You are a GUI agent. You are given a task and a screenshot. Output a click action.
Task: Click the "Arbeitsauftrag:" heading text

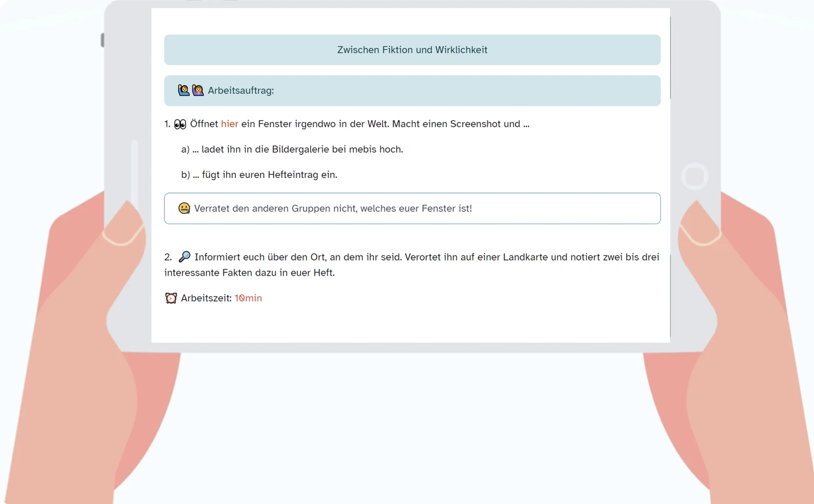point(240,91)
